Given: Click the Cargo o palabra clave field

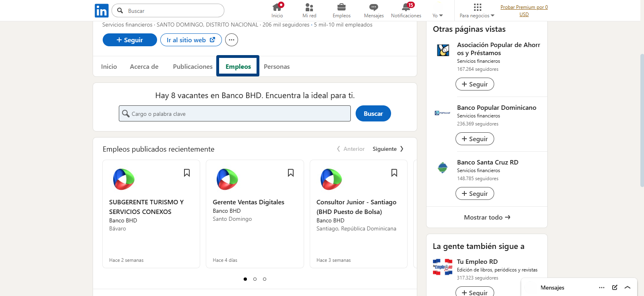Looking at the screenshot, I should (x=235, y=113).
